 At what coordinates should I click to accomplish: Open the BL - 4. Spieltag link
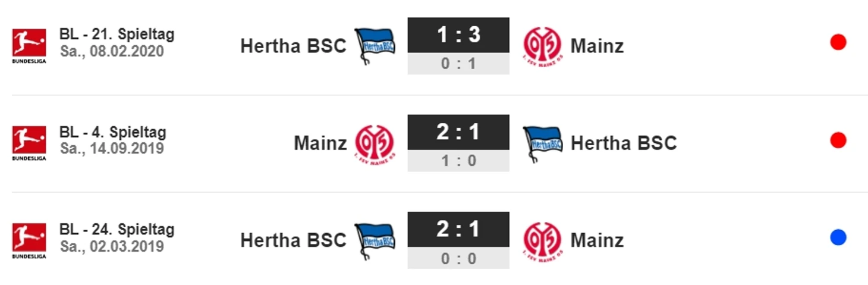(113, 131)
